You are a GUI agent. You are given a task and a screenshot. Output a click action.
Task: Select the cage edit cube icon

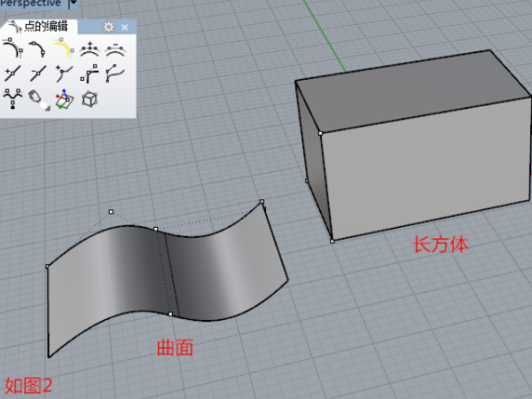(x=89, y=98)
